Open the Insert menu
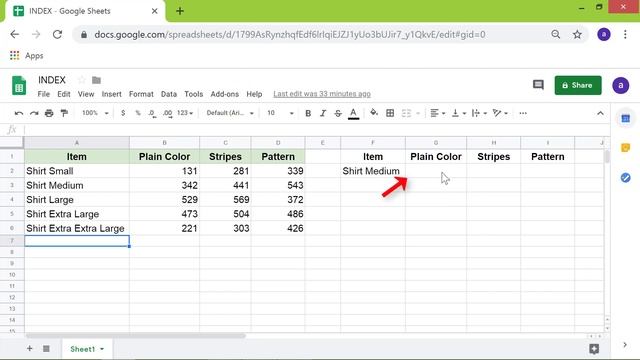The width and height of the screenshot is (640, 360). (x=111, y=94)
